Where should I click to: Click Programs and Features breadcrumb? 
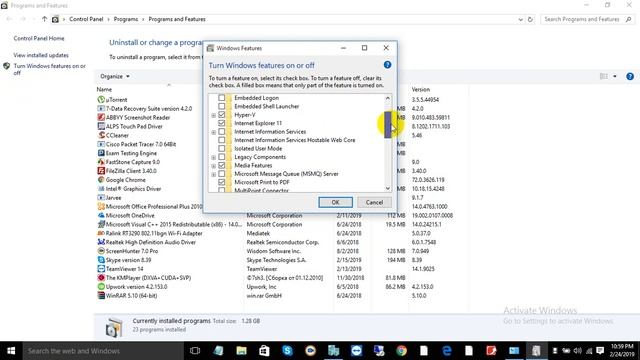(177, 19)
